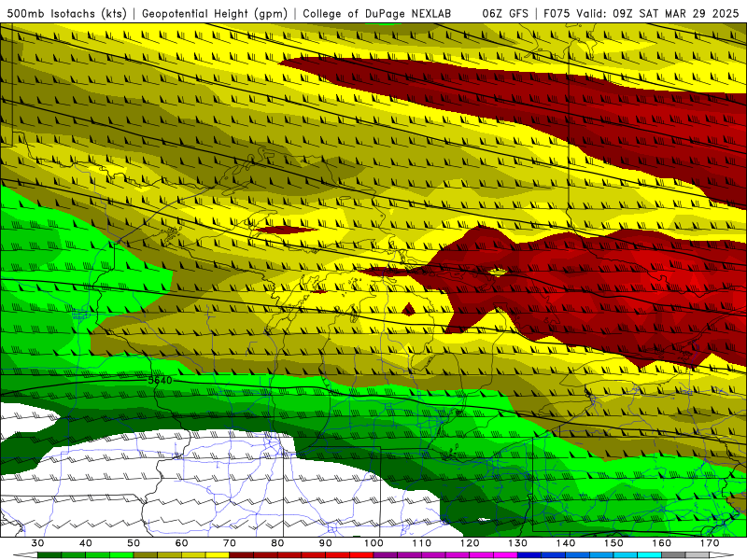Viewport: 747px width, 560px height.
Task: Click the dark blue swatch right of 130
Action: pos(529,555)
